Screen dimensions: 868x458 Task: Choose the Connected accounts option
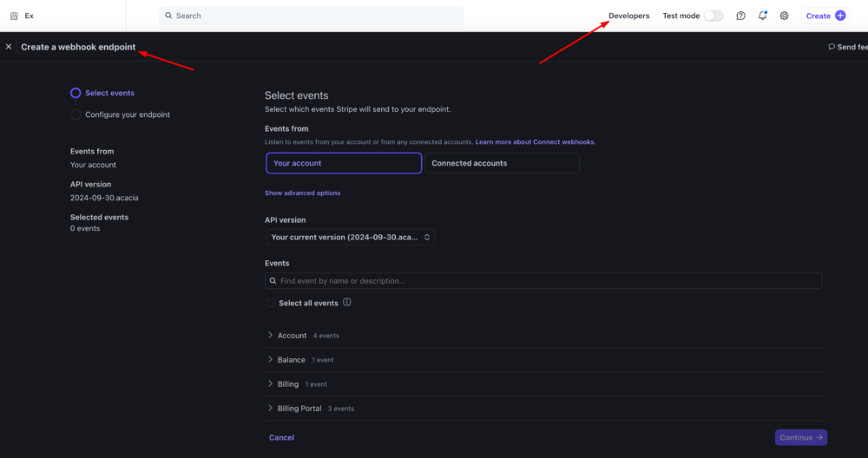pyautogui.click(x=502, y=163)
